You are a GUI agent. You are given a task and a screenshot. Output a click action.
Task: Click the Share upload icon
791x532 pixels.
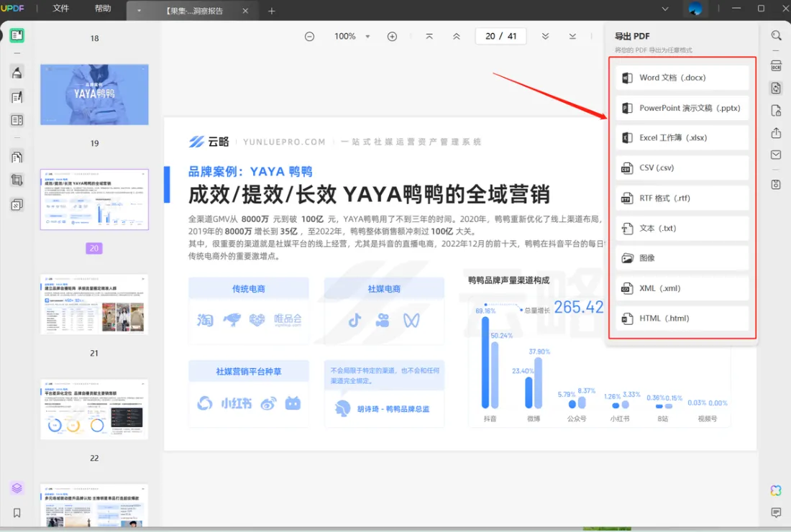pyautogui.click(x=776, y=133)
